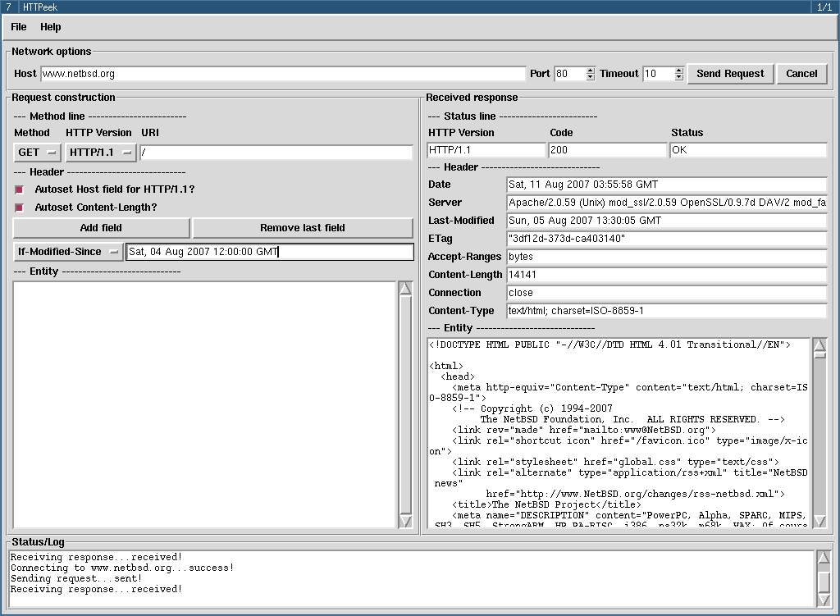
Task: Increase the Port value with up arrow
Action: click(591, 71)
